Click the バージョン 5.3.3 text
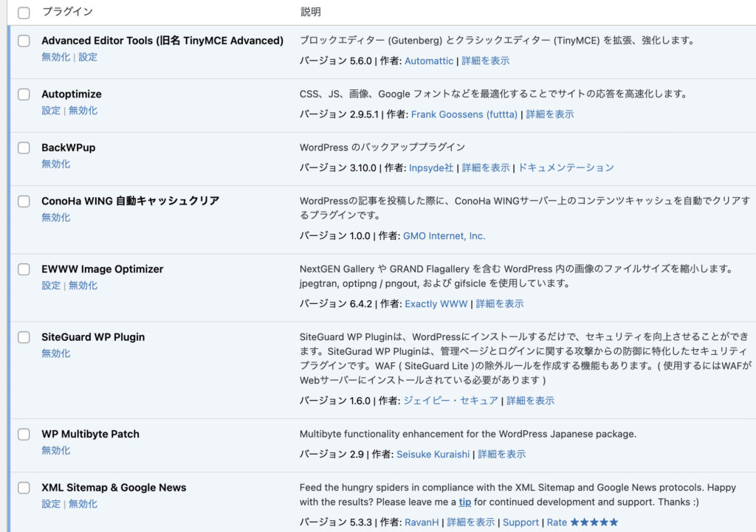The image size is (756, 532). [336, 522]
